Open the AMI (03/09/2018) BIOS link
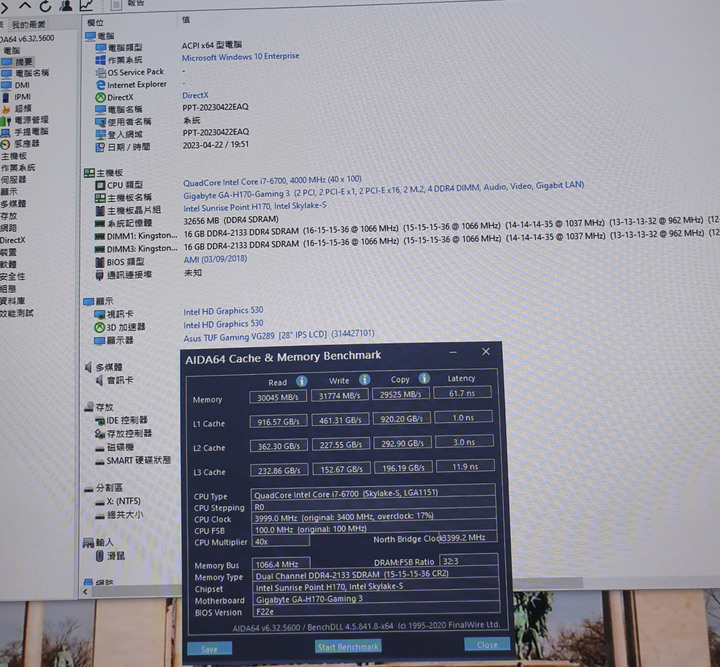This screenshot has width=720, height=667. 215,259
